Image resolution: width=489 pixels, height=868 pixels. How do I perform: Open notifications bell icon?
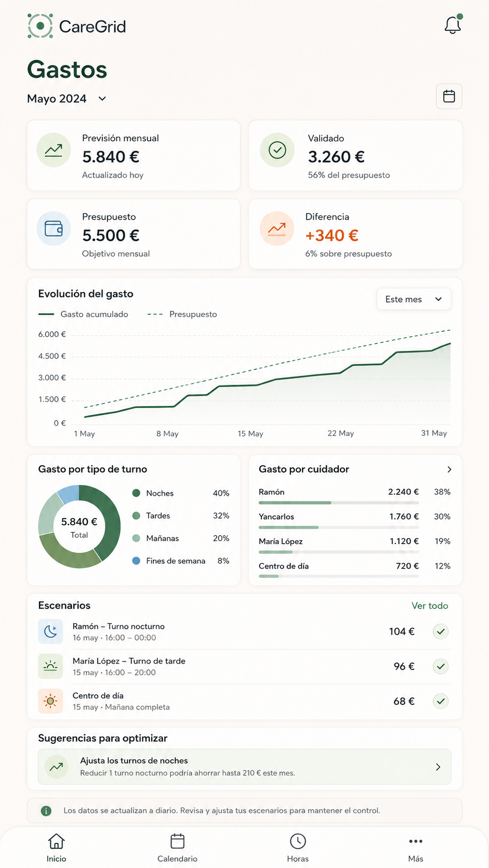[453, 24]
